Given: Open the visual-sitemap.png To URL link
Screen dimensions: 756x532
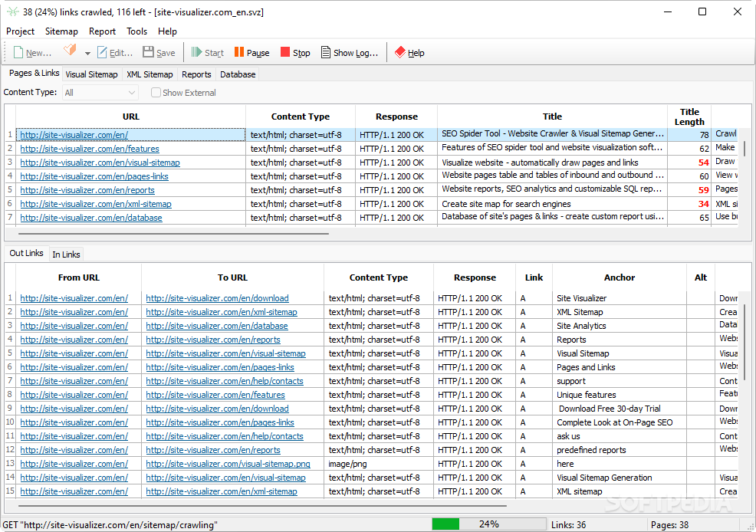Looking at the screenshot, I should (228, 464).
